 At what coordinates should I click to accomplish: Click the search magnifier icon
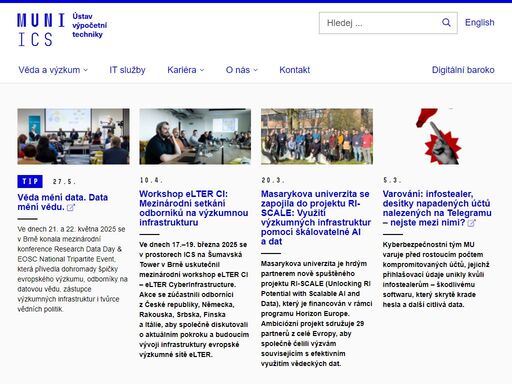(446, 23)
